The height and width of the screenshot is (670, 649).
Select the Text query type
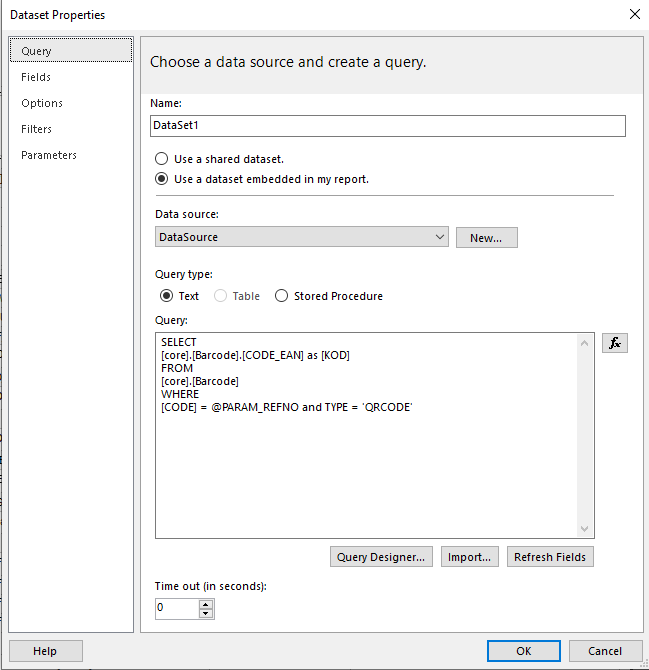[x=168, y=296]
